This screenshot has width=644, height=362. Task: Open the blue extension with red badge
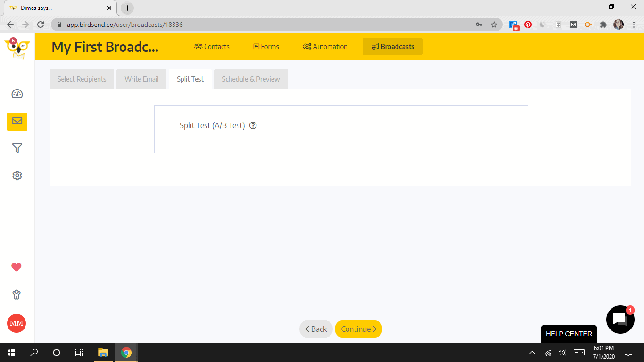coord(513,25)
